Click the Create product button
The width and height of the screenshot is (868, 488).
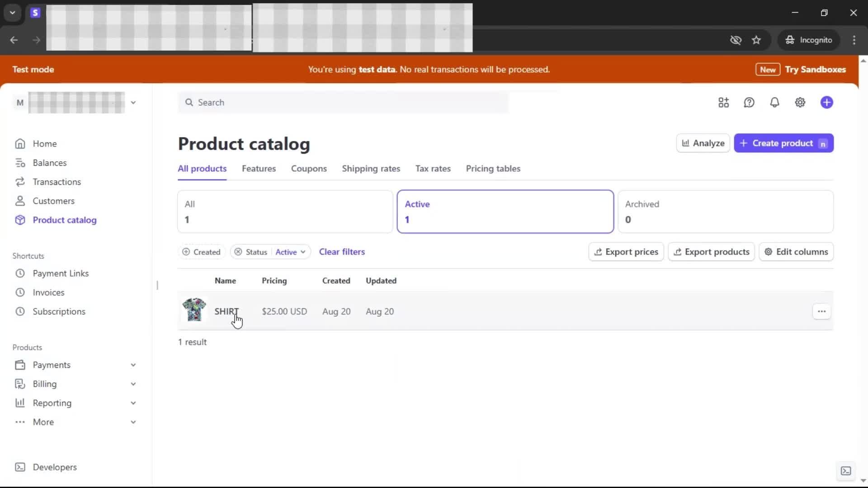[x=783, y=143]
